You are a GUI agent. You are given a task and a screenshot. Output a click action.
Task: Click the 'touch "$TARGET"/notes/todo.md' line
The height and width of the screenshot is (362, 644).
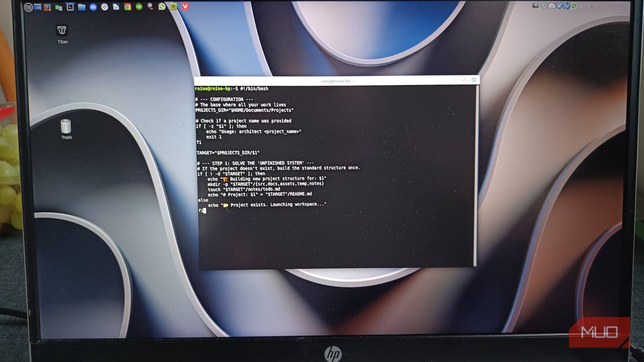tap(244, 189)
